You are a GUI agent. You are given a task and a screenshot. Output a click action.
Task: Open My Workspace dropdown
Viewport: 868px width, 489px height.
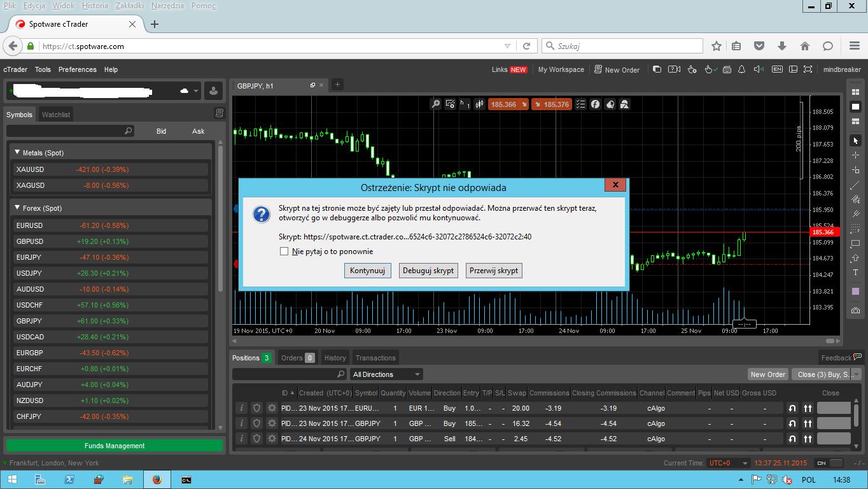pyautogui.click(x=561, y=69)
